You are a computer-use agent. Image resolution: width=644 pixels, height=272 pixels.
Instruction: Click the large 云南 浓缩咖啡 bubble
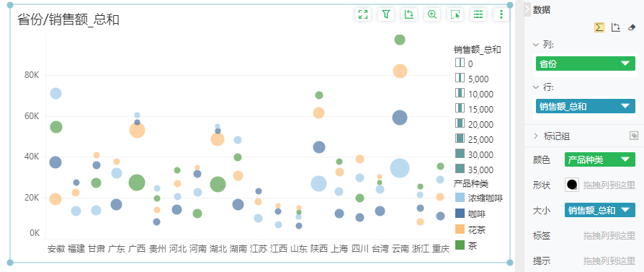pos(400,168)
